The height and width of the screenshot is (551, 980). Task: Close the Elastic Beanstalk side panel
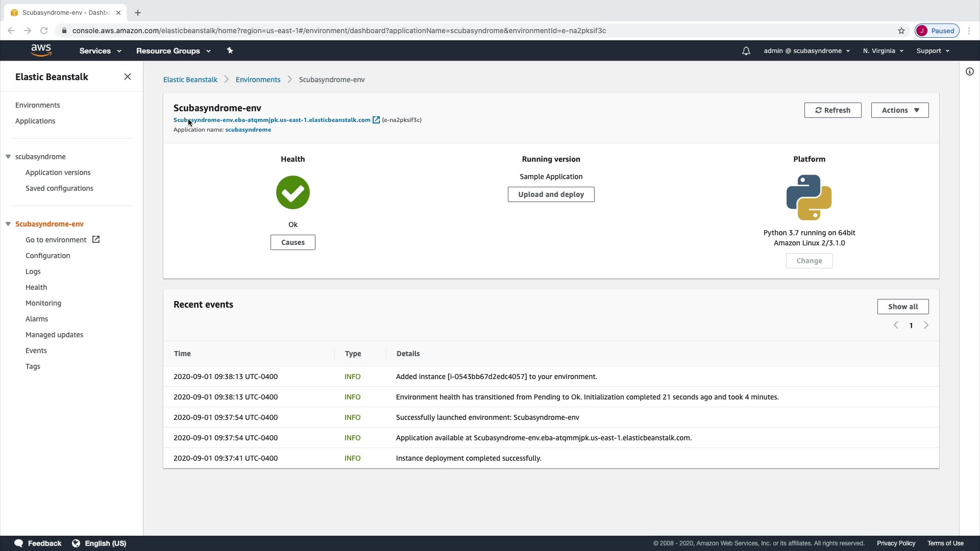128,77
